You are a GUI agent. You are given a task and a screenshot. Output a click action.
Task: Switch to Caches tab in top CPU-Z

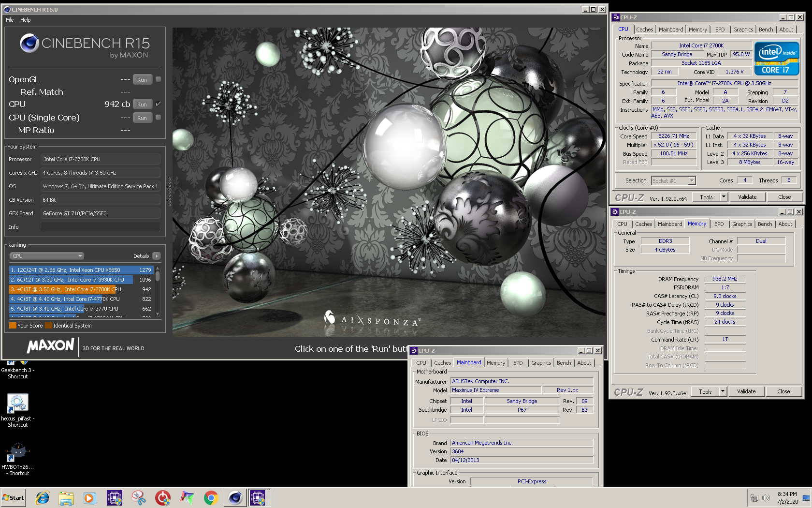click(644, 30)
